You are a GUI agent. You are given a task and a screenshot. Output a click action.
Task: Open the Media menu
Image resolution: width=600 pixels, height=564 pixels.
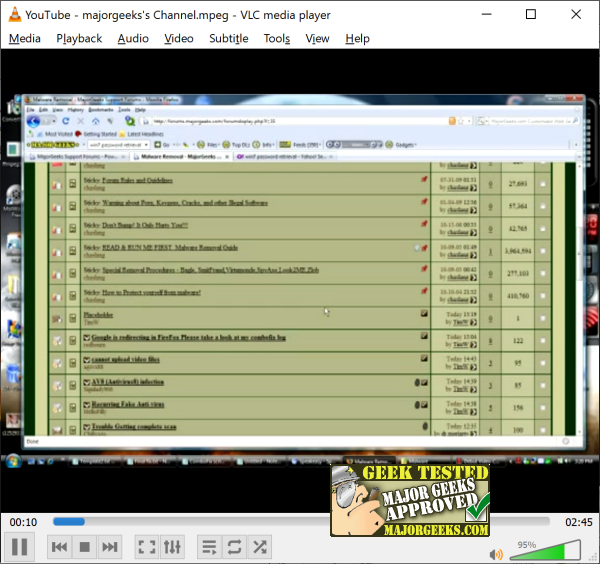24,38
